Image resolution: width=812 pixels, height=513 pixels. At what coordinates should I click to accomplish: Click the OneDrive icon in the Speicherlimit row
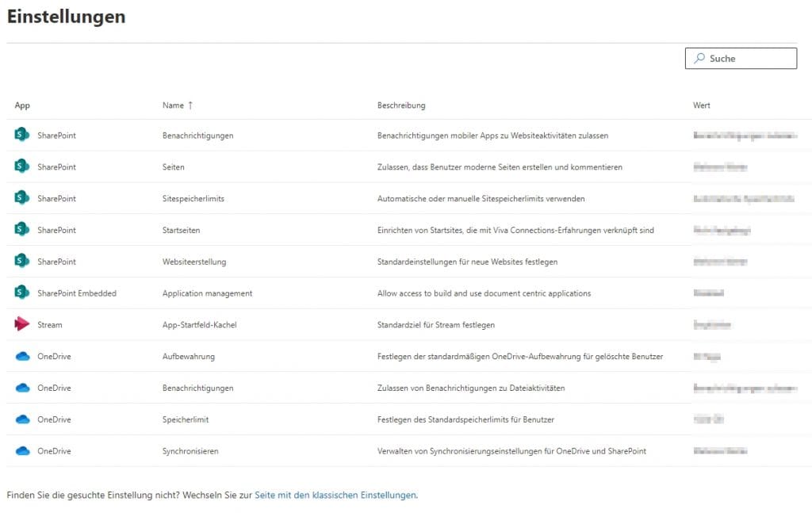[x=23, y=419]
